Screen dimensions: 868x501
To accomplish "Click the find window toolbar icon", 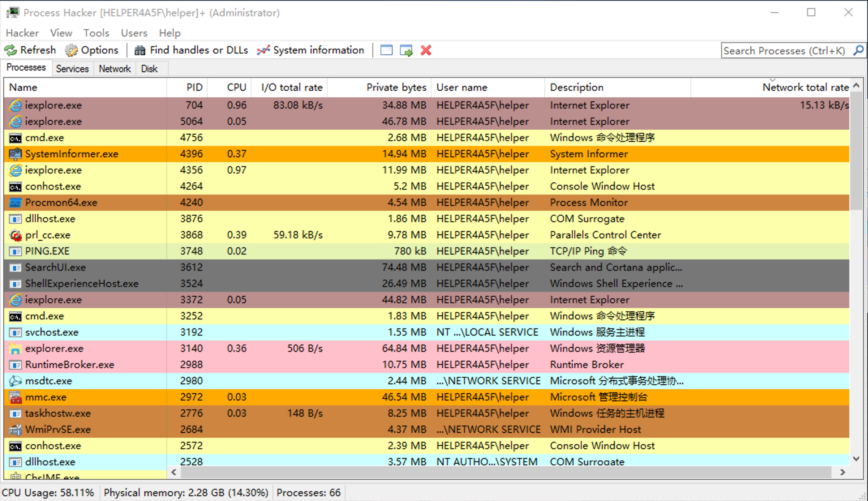I will click(386, 50).
